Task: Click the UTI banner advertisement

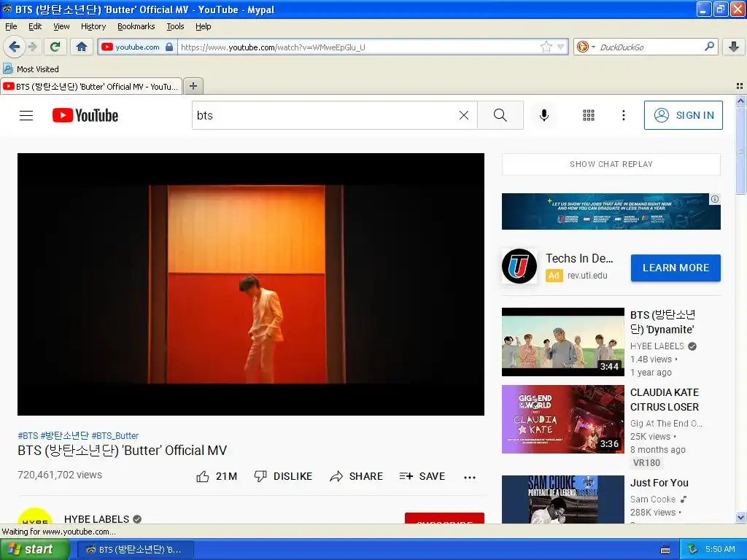Action: [611, 211]
